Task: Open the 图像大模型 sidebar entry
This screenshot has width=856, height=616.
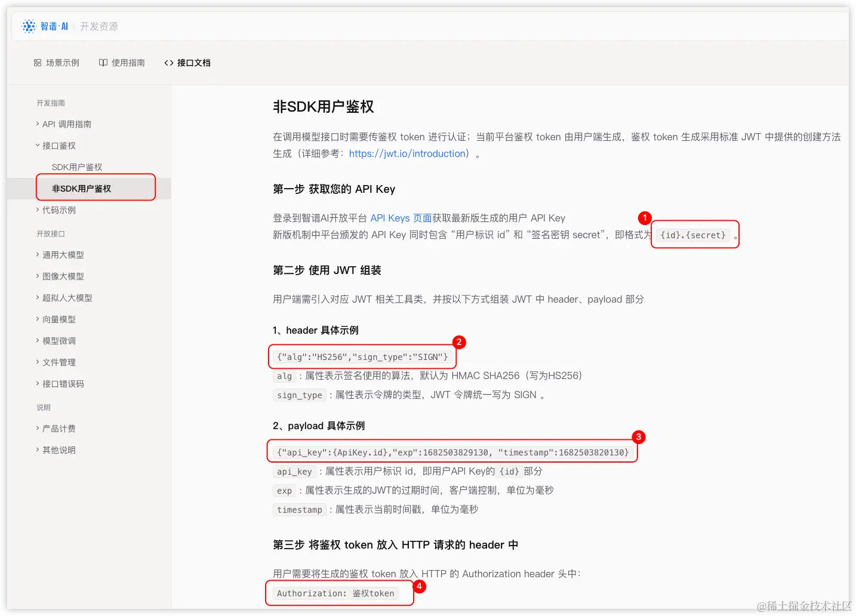Action: pos(63,276)
